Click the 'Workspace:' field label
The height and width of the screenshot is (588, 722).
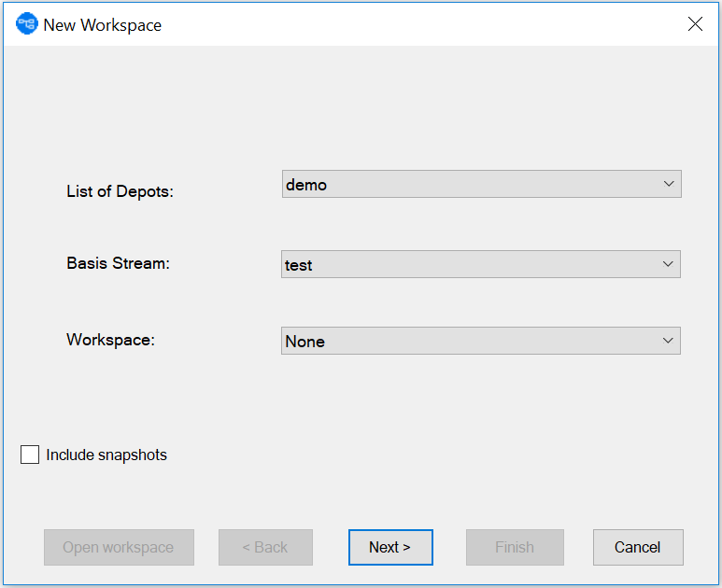click(110, 340)
